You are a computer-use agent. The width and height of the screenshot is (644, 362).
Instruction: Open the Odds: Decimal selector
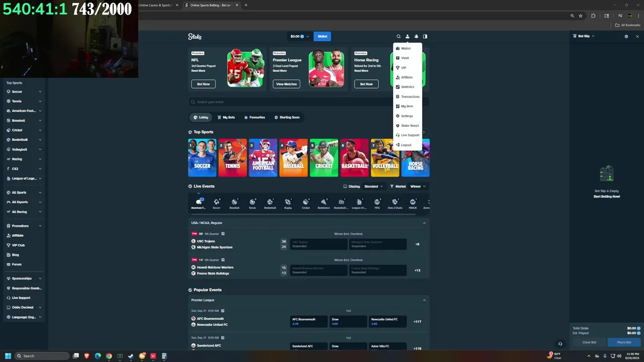click(24, 307)
